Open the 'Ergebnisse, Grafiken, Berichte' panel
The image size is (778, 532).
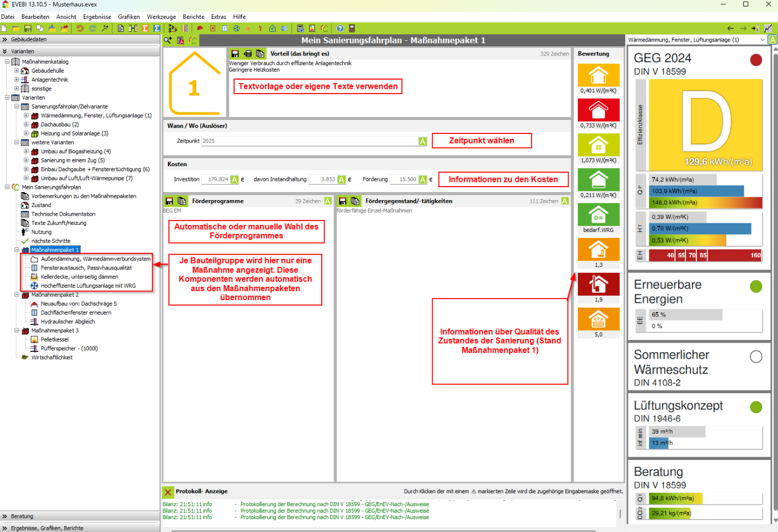coord(47,528)
